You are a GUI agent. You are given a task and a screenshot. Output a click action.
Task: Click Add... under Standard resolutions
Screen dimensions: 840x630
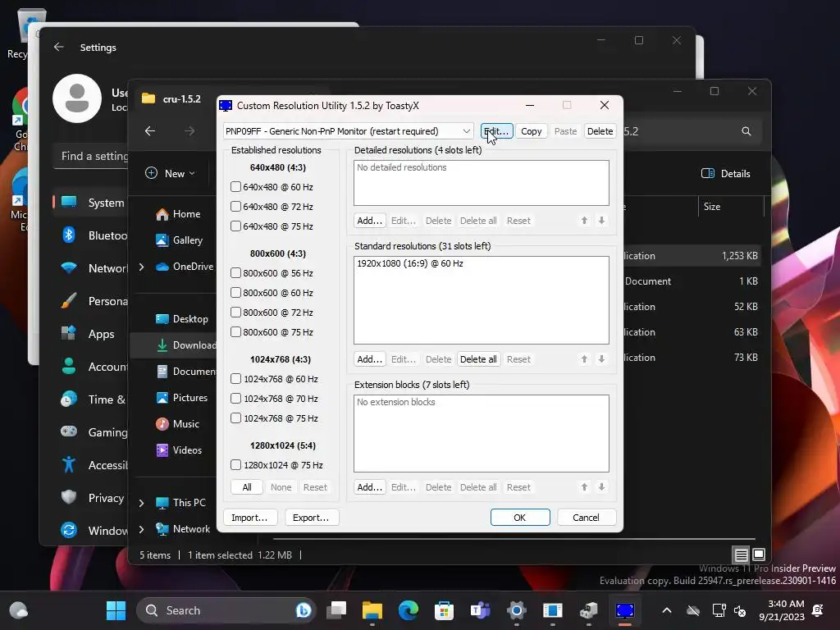370,359
